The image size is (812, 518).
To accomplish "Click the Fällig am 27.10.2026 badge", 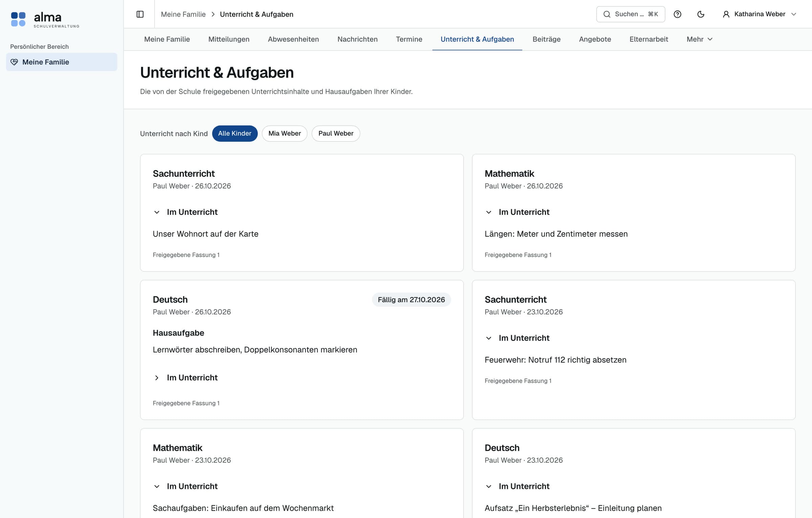I will 411,300.
